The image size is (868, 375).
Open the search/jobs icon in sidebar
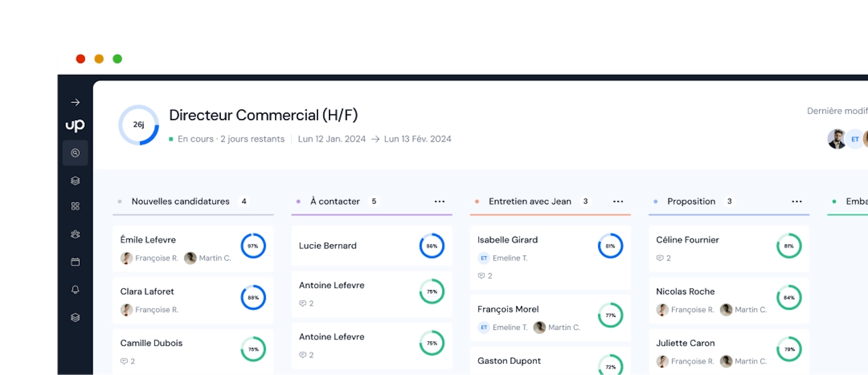[75, 153]
